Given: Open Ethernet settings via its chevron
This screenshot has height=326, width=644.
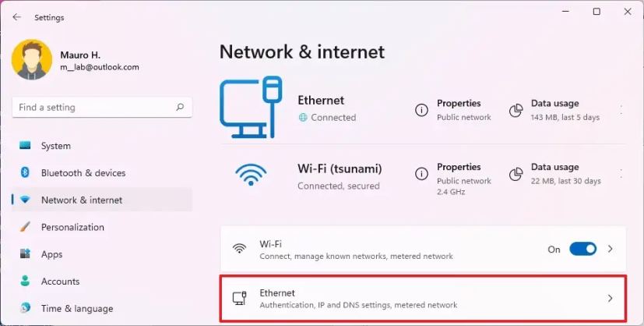Looking at the screenshot, I should coord(611,299).
